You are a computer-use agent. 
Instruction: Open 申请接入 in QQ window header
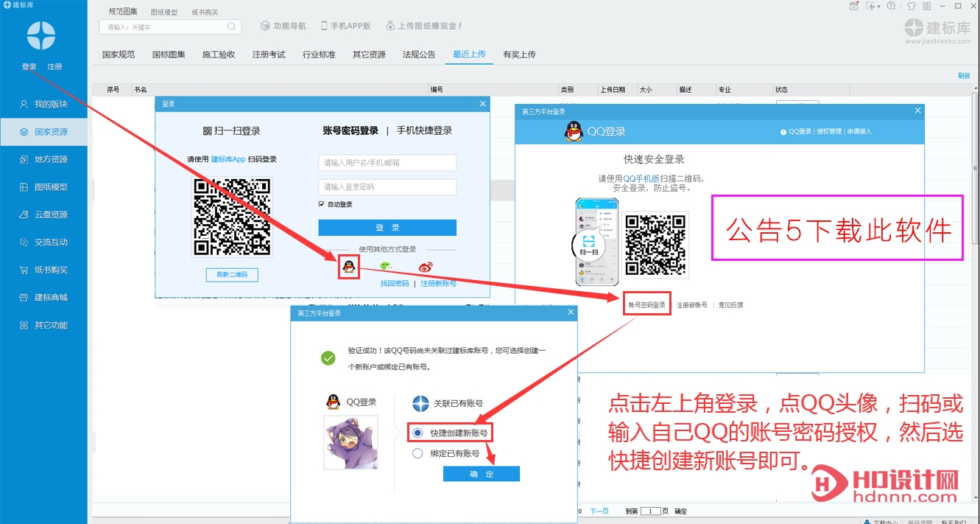pos(859,132)
